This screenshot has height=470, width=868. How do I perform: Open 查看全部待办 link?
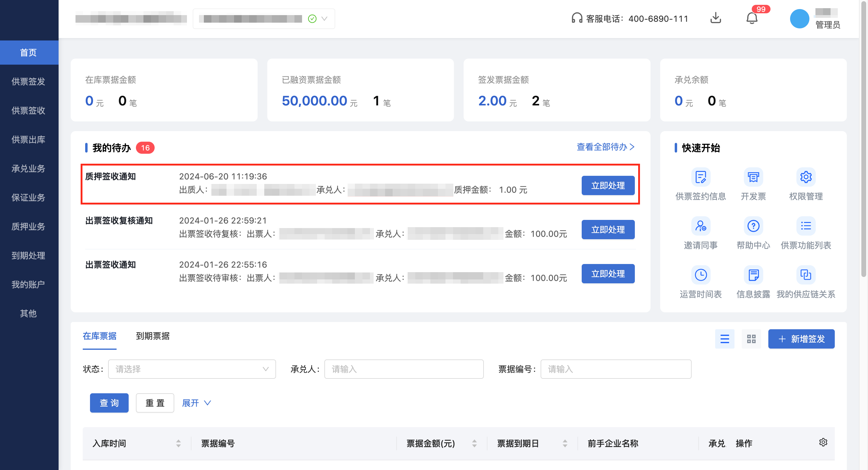(x=604, y=147)
